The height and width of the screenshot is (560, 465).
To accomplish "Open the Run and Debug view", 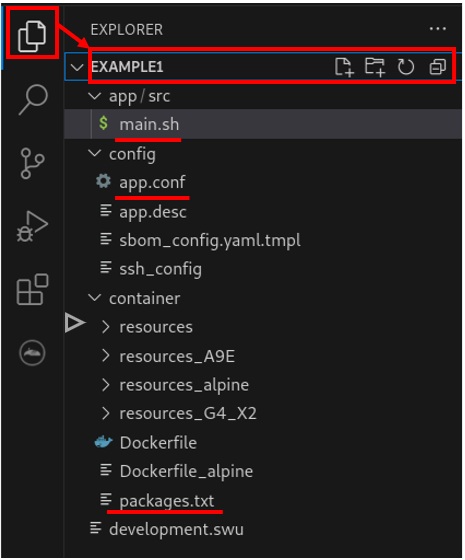I will [x=32, y=227].
